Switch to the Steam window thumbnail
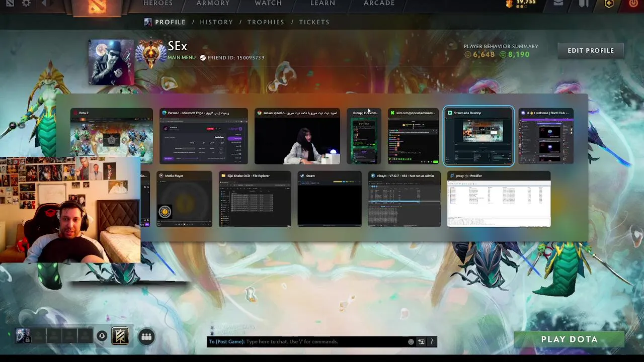The width and height of the screenshot is (644, 362). (330, 199)
